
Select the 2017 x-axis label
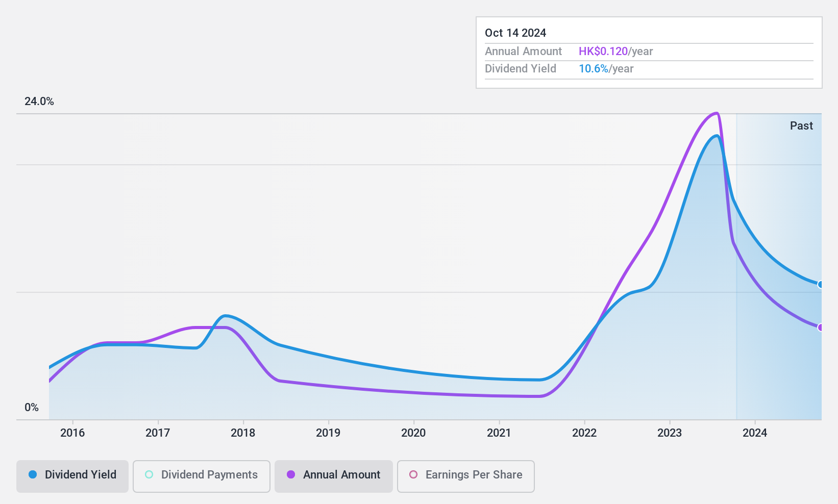(158, 433)
